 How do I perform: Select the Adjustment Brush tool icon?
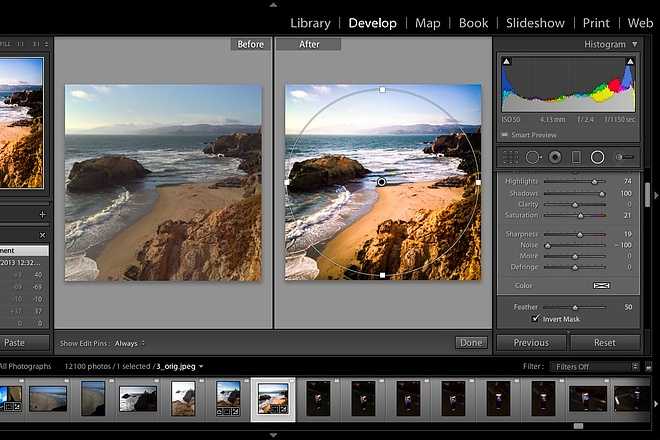pyautogui.click(x=624, y=157)
